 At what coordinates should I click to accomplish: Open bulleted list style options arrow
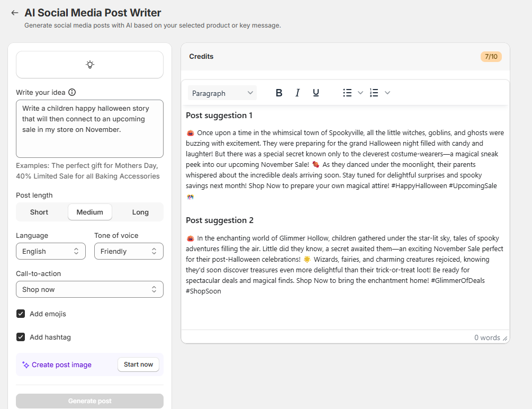(x=360, y=93)
